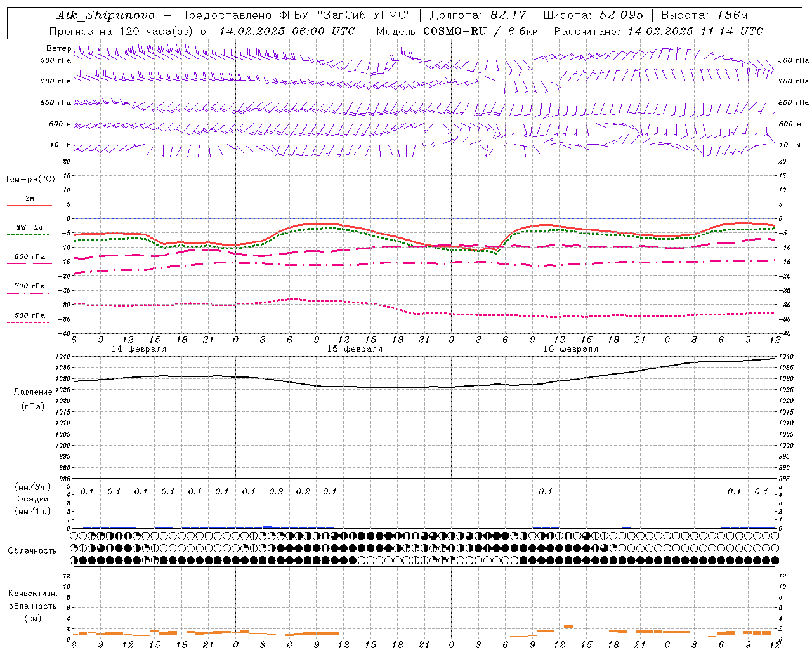Image resolution: width=812 pixels, height=650 pixels.
Task: Click the 0.2 precipitation amount
Action: 303,491
